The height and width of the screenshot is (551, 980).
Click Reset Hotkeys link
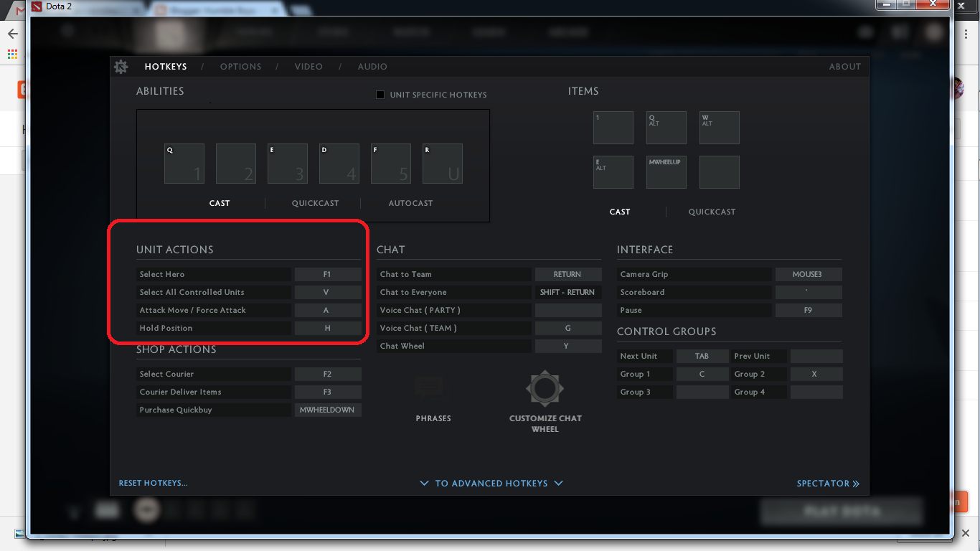click(153, 483)
